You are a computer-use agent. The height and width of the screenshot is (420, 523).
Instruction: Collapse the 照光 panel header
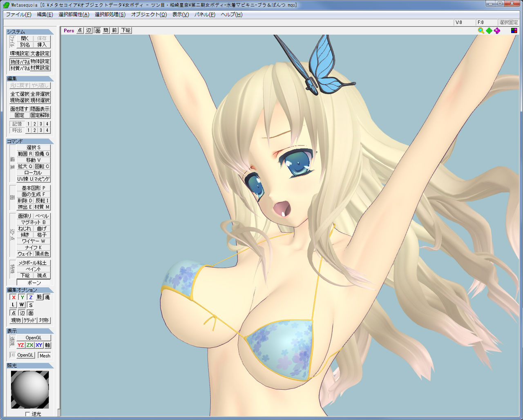(x=30, y=365)
